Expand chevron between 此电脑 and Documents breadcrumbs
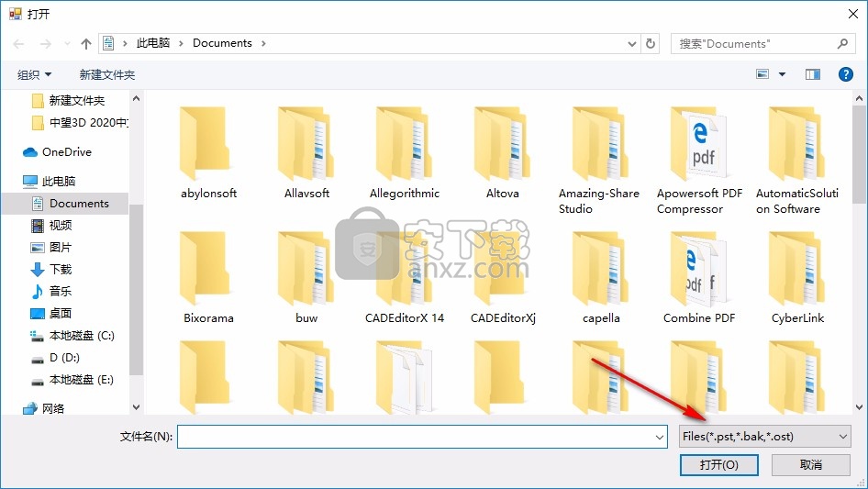This screenshot has width=868, height=489. 181,43
